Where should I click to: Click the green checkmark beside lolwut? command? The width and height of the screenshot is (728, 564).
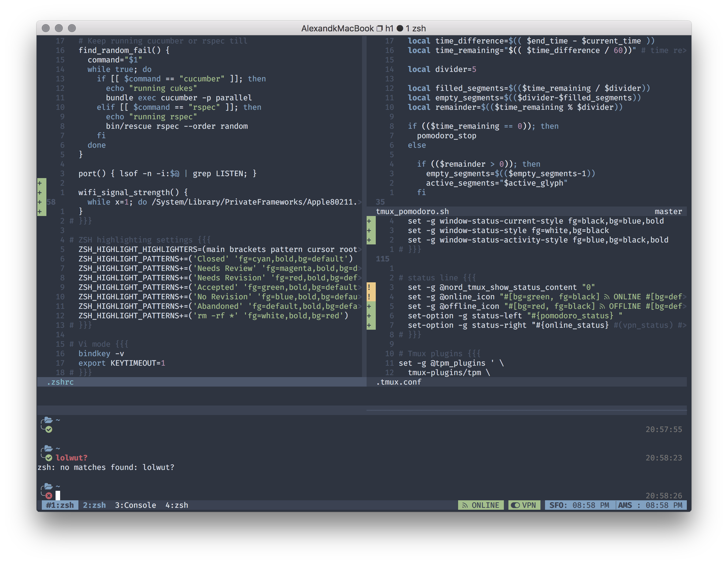[49, 458]
